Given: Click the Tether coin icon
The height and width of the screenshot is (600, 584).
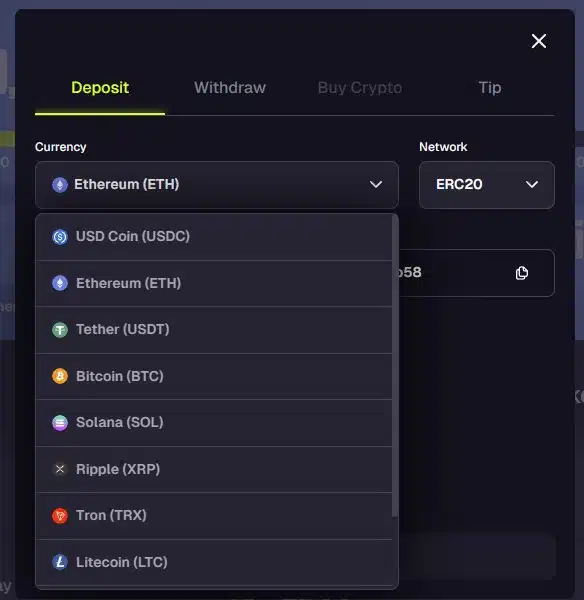Looking at the screenshot, I should click(x=60, y=330).
